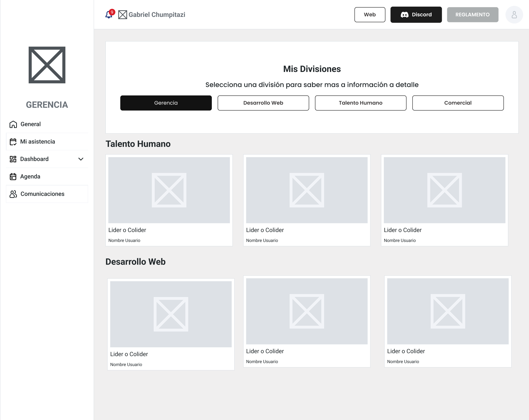Click the home icon next to General

click(13, 124)
